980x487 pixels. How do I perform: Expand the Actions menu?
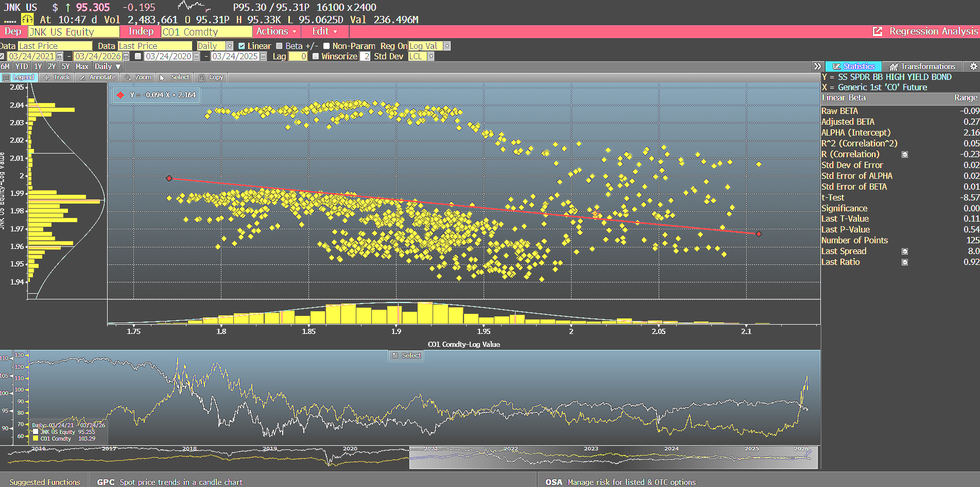276,31
